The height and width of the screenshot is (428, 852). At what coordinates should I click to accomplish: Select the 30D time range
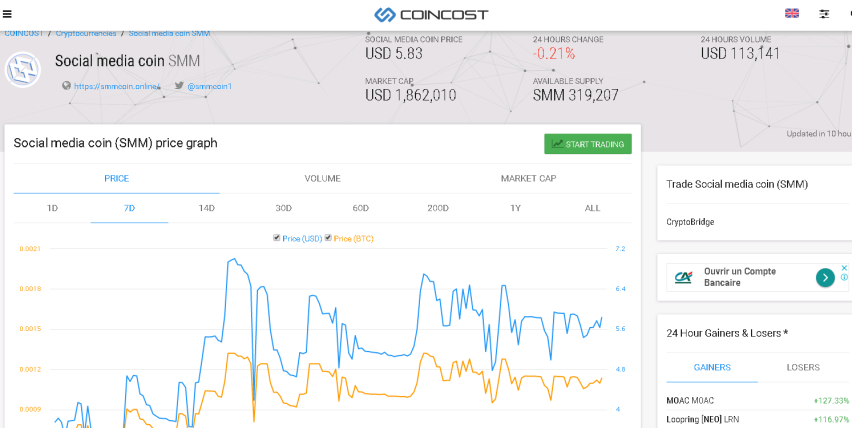pos(284,208)
